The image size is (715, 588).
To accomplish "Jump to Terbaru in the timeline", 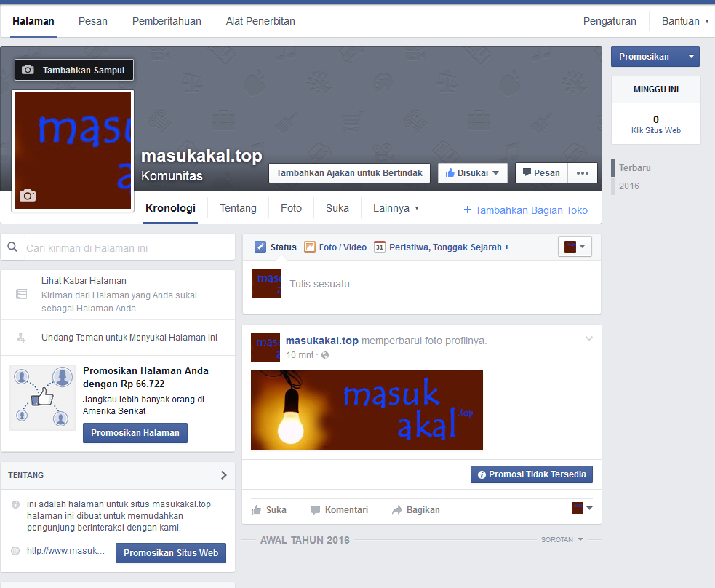I will point(635,168).
